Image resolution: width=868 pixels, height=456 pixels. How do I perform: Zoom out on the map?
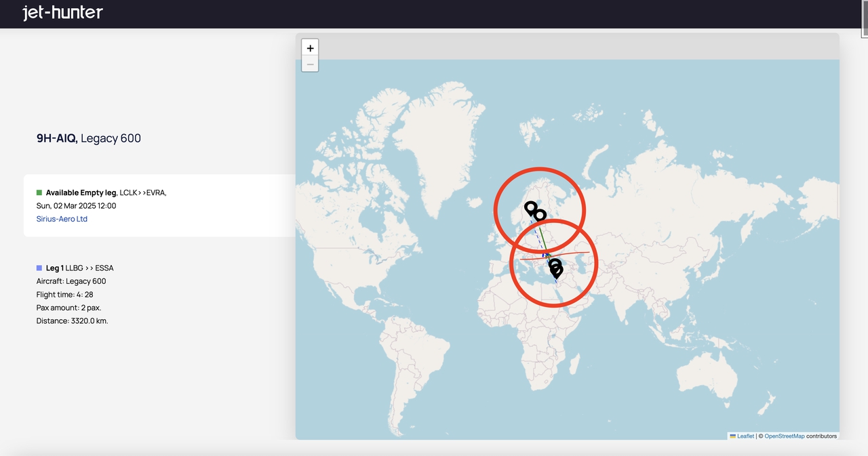(310, 64)
